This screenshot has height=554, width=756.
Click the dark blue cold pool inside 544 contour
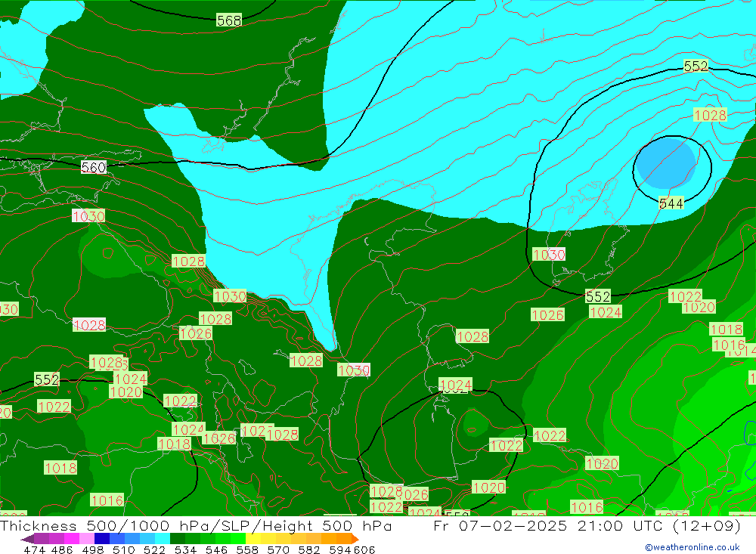[665, 163]
